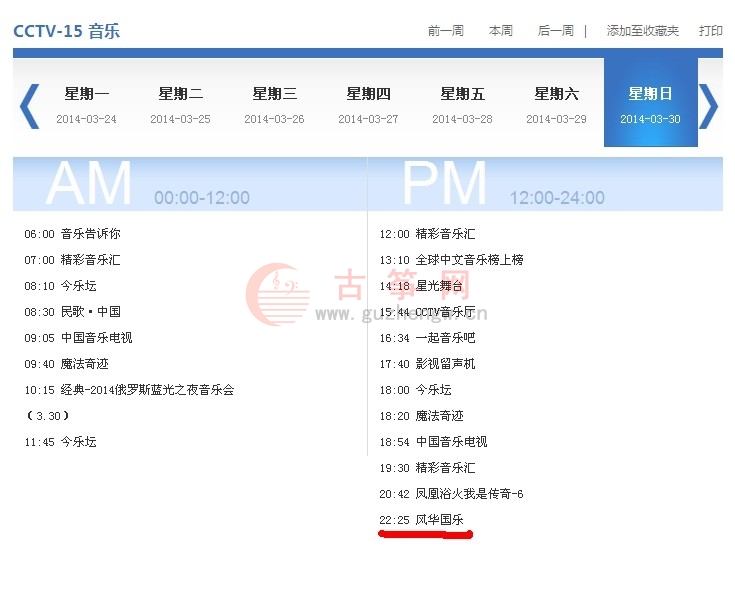Image resolution: width=735 pixels, height=589 pixels.
Task: Click the 09:05 中国音乐电视 program
Action: coord(78,338)
